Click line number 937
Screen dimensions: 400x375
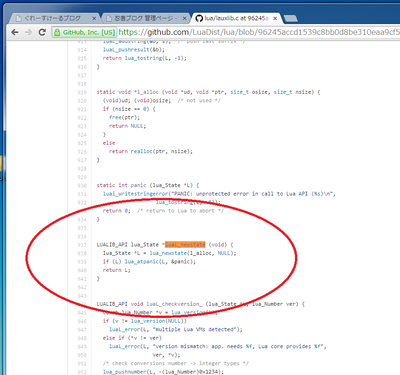tap(82, 245)
